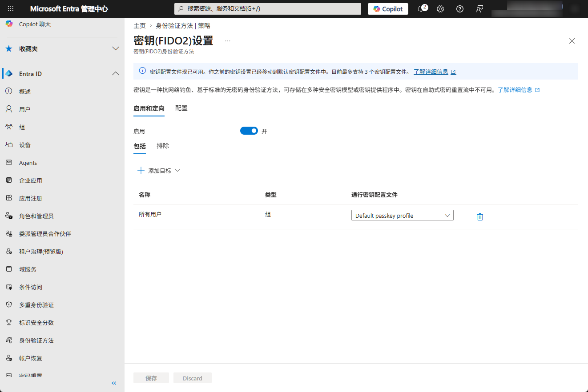Click the 企业应用 icon
Screen dimensions: 588x392
tap(9, 180)
